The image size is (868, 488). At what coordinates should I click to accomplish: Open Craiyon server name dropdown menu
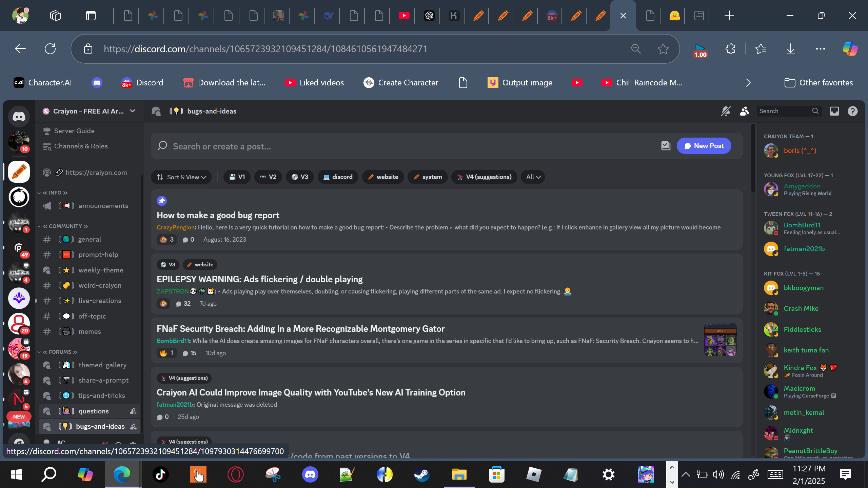pos(90,111)
